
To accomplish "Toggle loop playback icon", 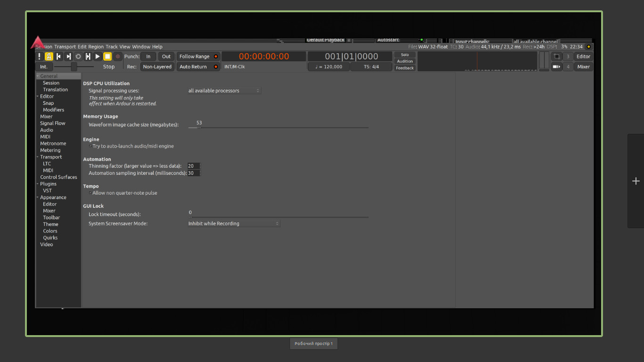I will (78, 57).
